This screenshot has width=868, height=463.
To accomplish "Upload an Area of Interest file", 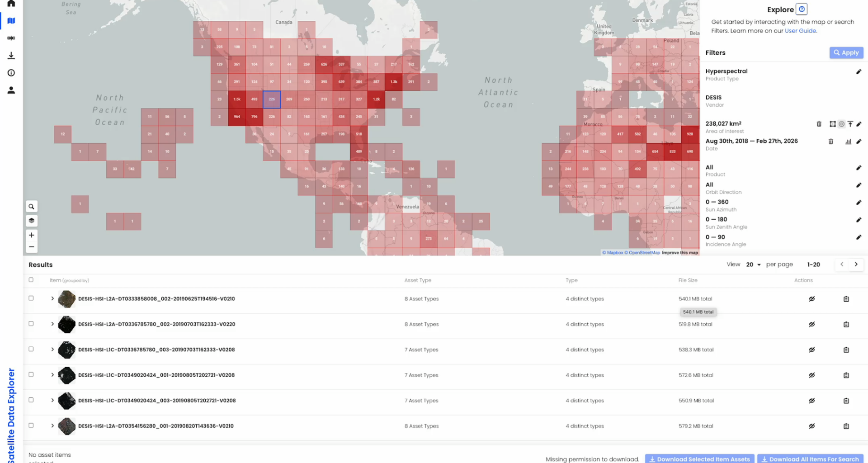I will point(850,124).
